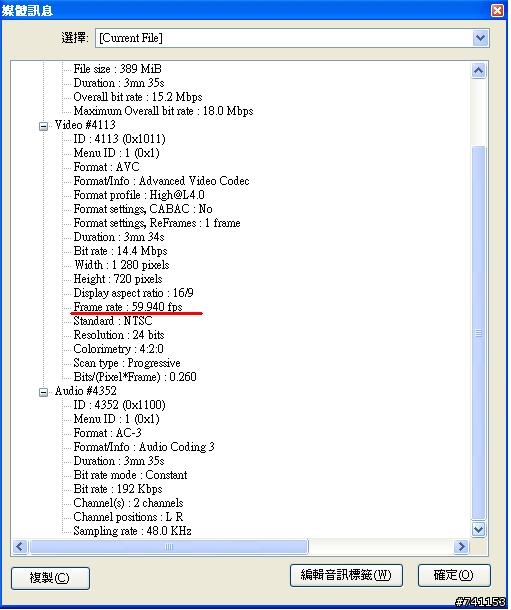The height and width of the screenshot is (610, 511).
Task: Select the Standard : NTSC row
Action: (113, 321)
